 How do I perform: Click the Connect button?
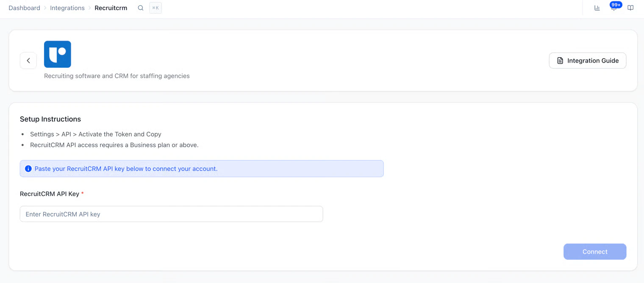595,252
